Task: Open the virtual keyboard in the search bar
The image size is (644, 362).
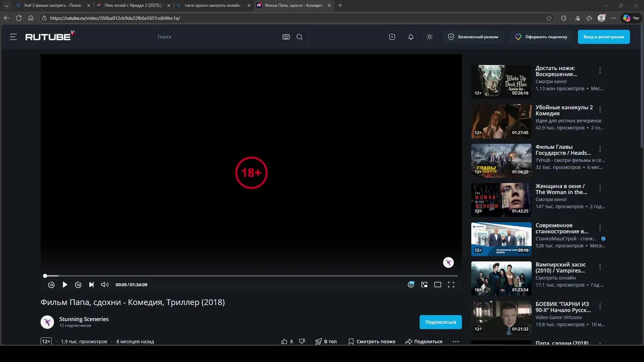Action: click(x=286, y=37)
